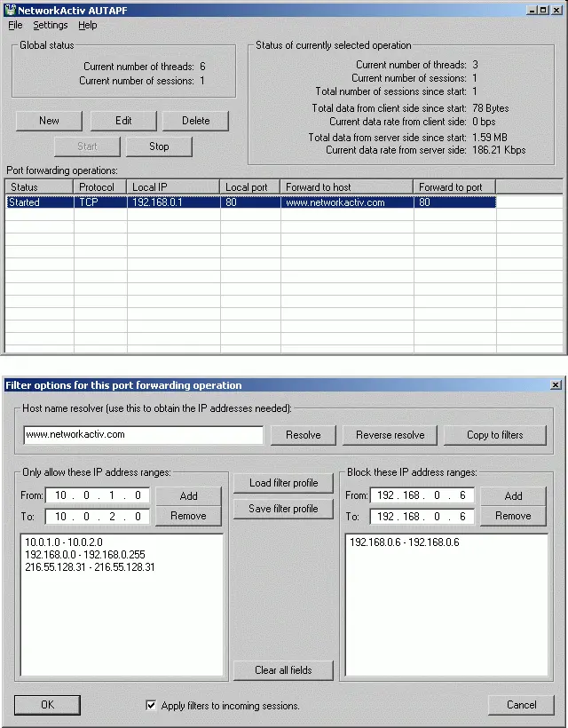Click Clear all fields button
The height and width of the screenshot is (728, 568).
(283, 670)
